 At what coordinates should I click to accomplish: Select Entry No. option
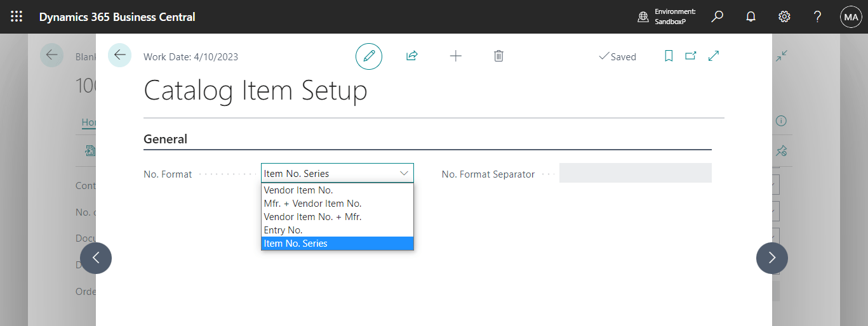tap(337, 230)
